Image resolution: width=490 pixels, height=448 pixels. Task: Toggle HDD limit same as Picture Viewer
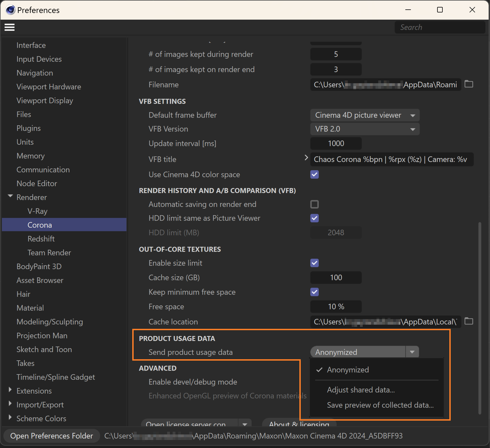pos(315,218)
